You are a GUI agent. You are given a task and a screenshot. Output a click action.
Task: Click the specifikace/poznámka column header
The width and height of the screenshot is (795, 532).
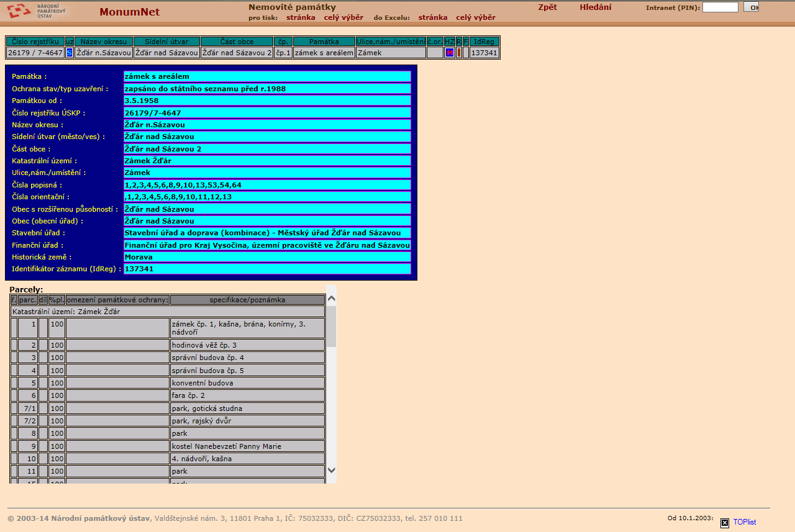[247, 300]
